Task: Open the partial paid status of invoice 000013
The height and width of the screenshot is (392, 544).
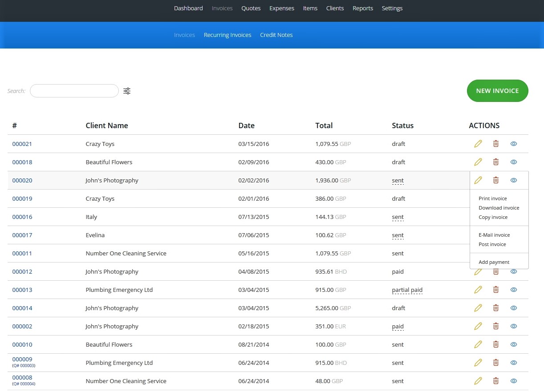Action: coord(407,290)
